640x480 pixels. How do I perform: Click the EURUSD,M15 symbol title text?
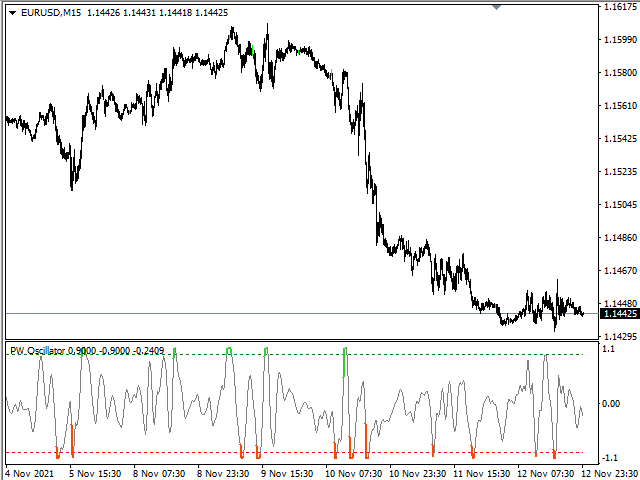[51, 13]
